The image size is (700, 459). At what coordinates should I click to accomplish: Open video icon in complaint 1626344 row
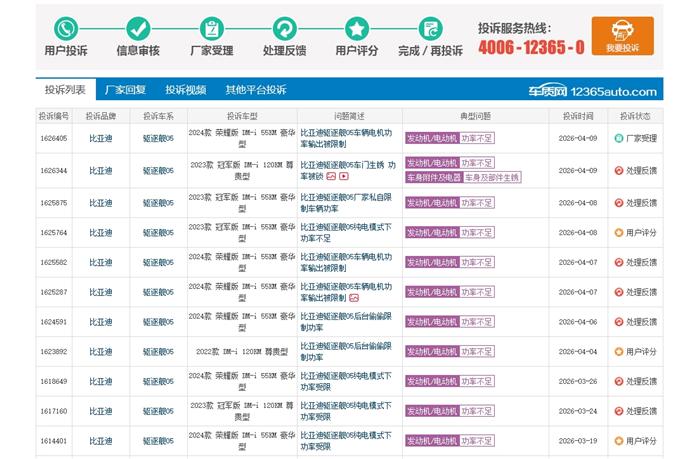(x=344, y=176)
